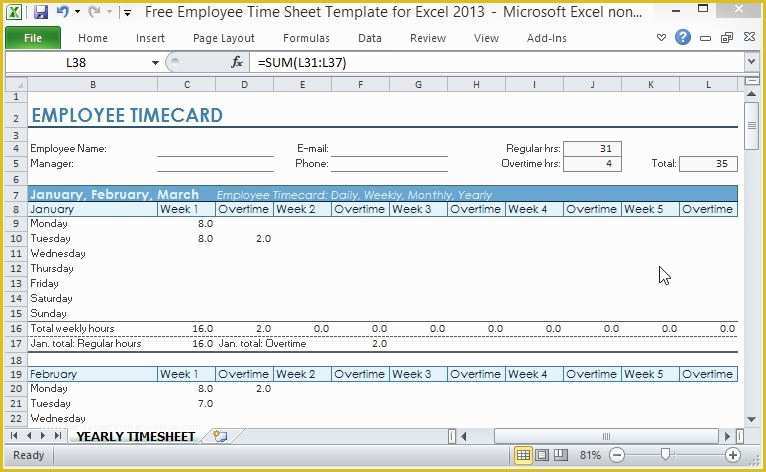Click the 81% zoom level button

click(x=590, y=455)
